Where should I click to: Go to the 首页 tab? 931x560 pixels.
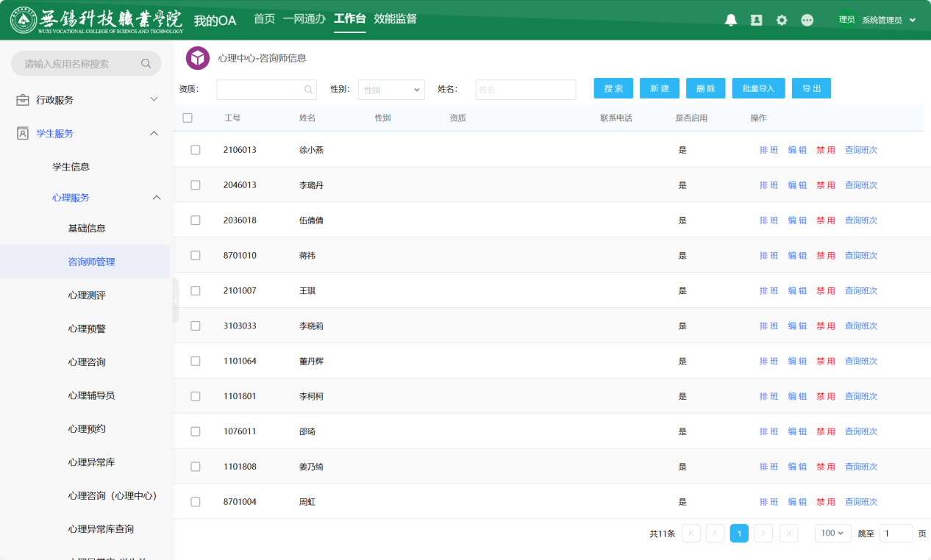coord(264,19)
